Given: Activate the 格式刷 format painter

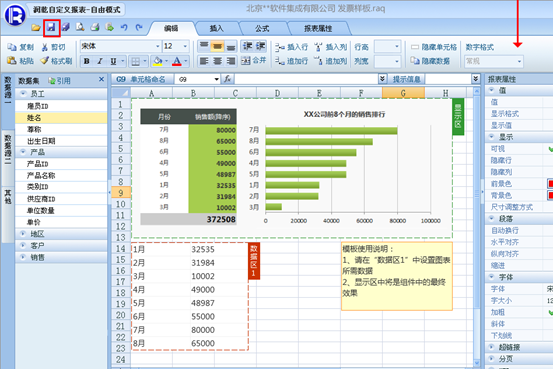Looking at the screenshot, I should pos(57,61).
